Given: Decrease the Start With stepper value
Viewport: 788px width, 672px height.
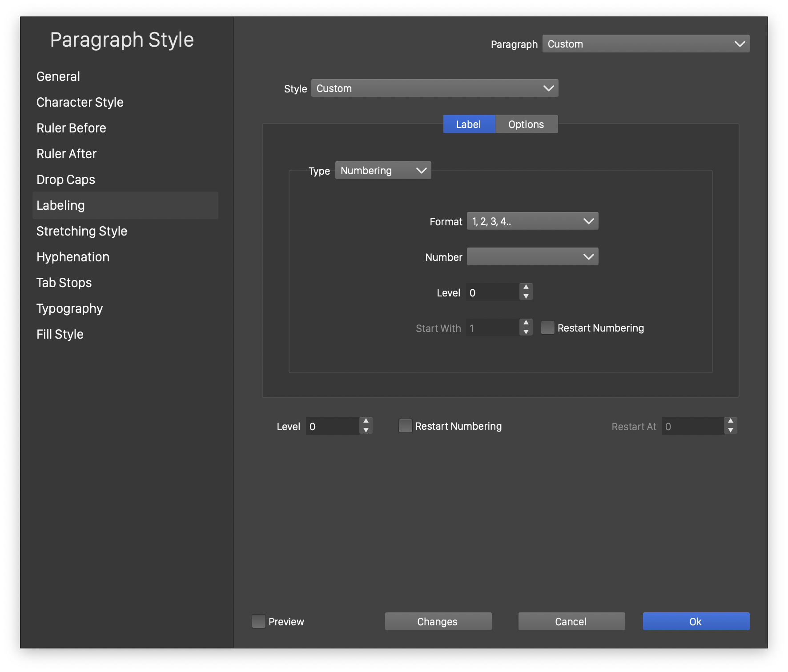Looking at the screenshot, I should pyautogui.click(x=526, y=332).
